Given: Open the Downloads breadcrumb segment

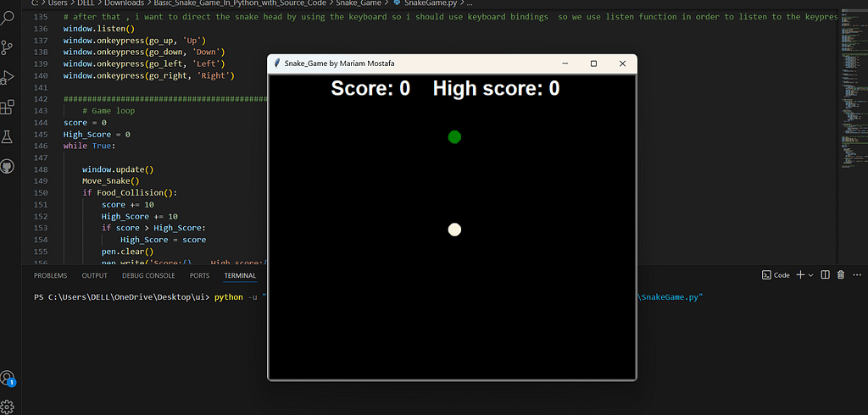Looking at the screenshot, I should tap(125, 3).
